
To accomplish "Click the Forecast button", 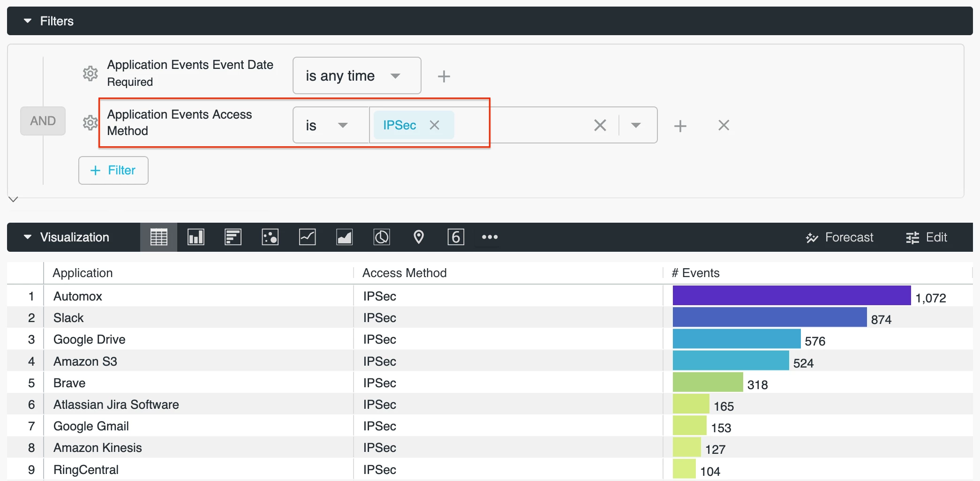I will pos(839,237).
